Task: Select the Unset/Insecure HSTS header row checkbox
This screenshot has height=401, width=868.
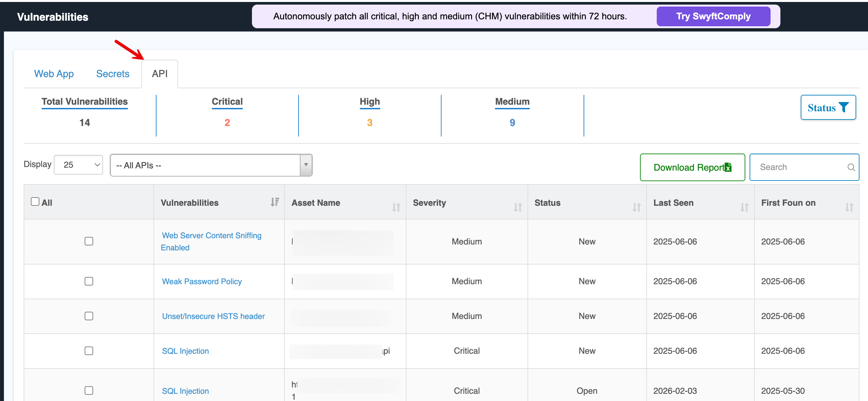Action: [89, 316]
